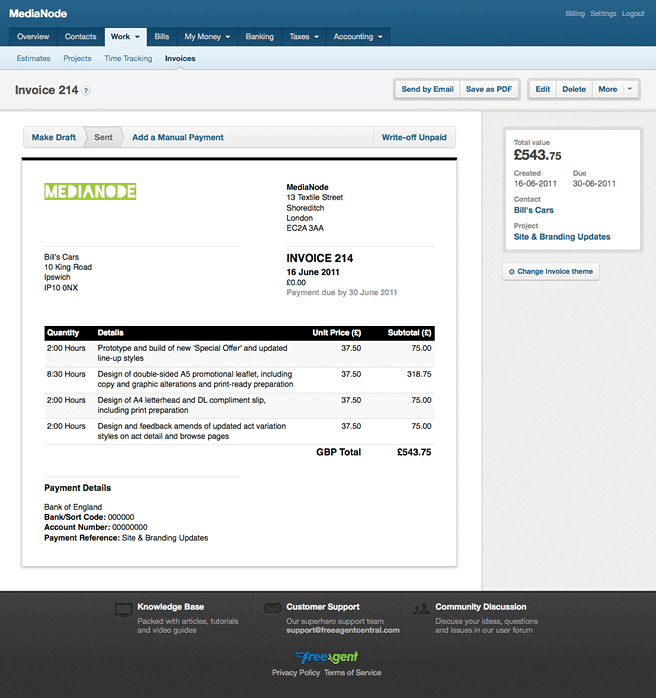Click the Customer Support envelope icon
Viewport: 656px width, 698px height.
[272, 608]
